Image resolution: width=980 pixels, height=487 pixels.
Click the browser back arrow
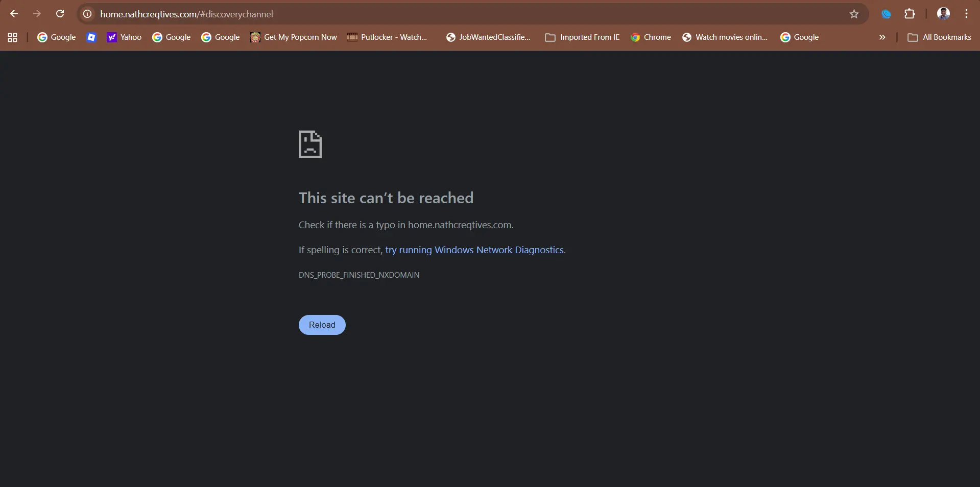point(14,14)
